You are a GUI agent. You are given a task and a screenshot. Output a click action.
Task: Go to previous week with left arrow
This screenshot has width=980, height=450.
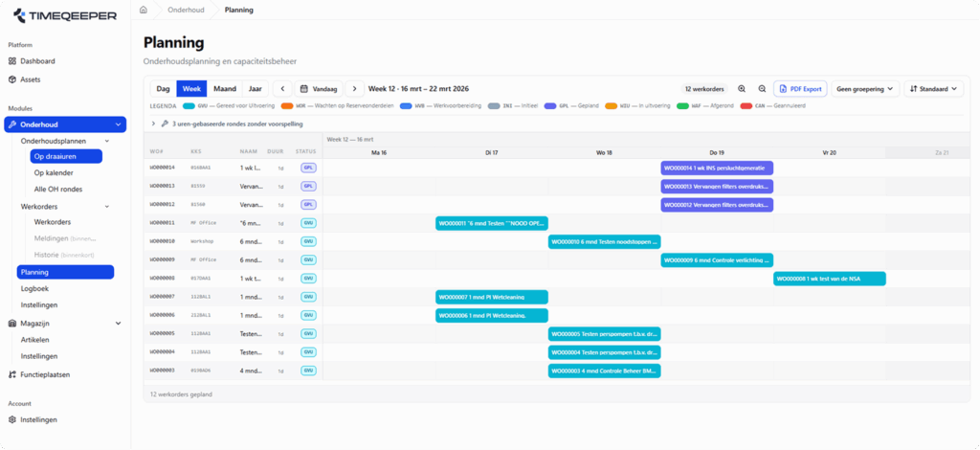[x=282, y=89]
